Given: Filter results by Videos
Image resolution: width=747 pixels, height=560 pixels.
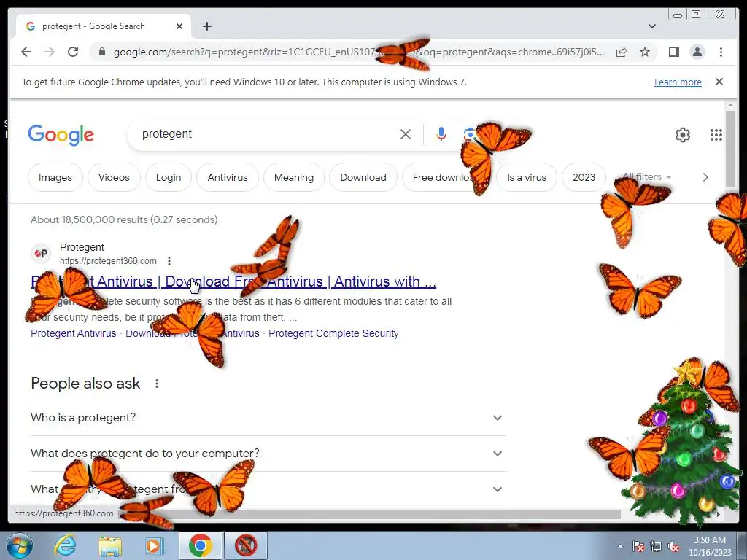Looking at the screenshot, I should (114, 177).
